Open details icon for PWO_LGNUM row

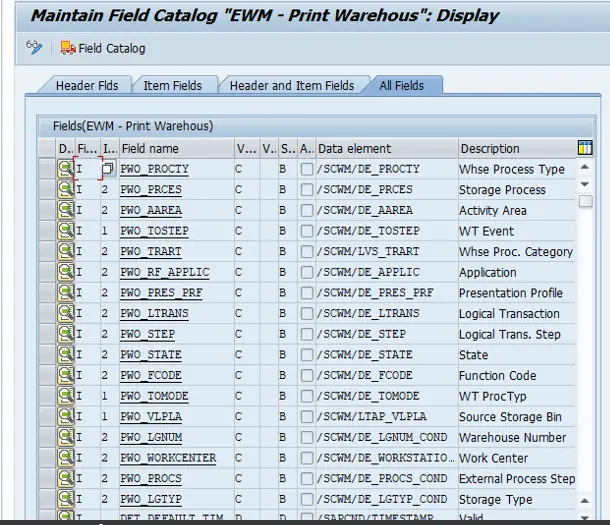pyautogui.click(x=66, y=437)
